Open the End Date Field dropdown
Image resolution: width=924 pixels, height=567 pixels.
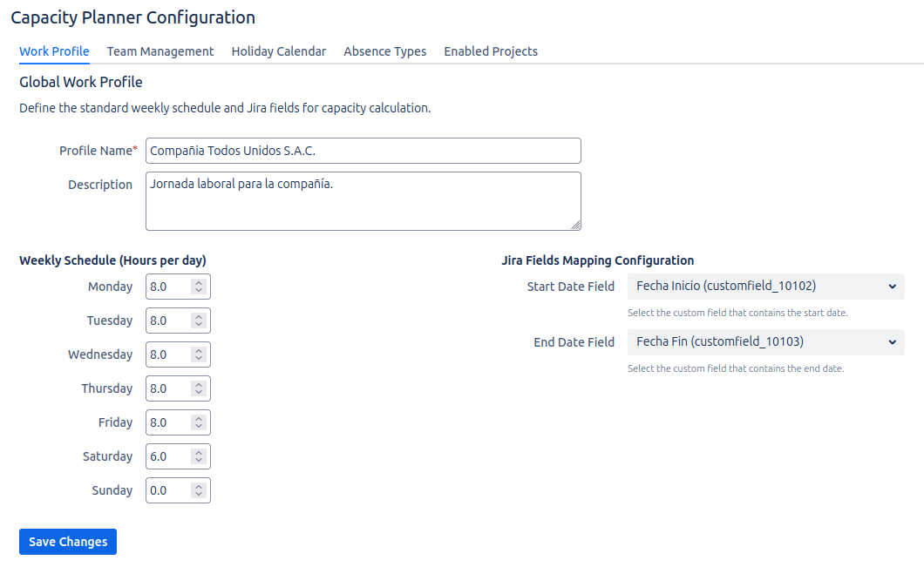coord(765,341)
